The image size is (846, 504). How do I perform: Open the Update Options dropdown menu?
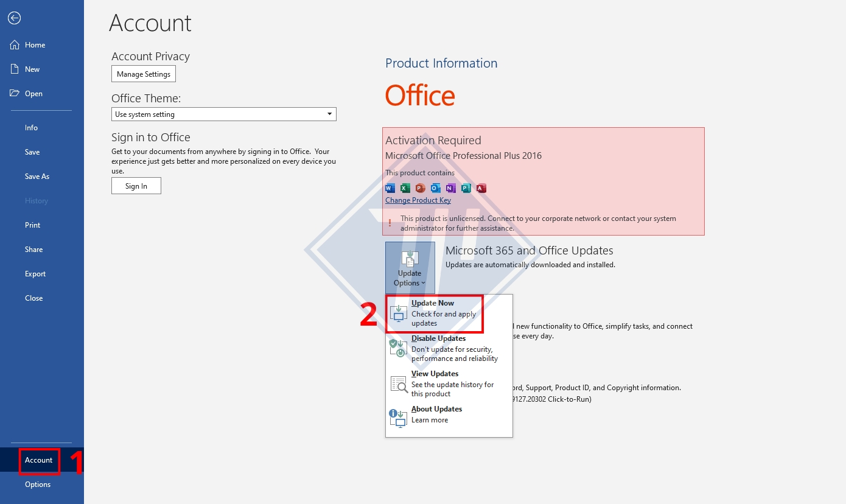(408, 279)
